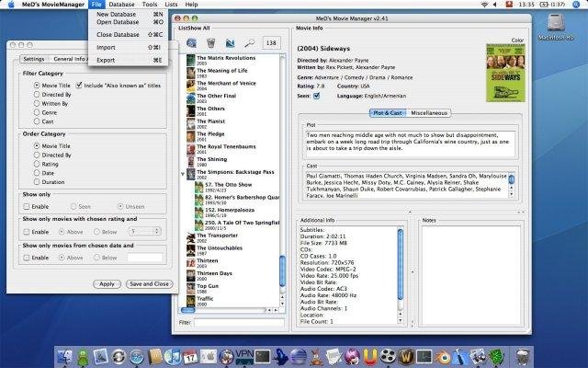Switch to the Miscellaneous tab
Screen dimensions: 588x368
[x=429, y=112]
